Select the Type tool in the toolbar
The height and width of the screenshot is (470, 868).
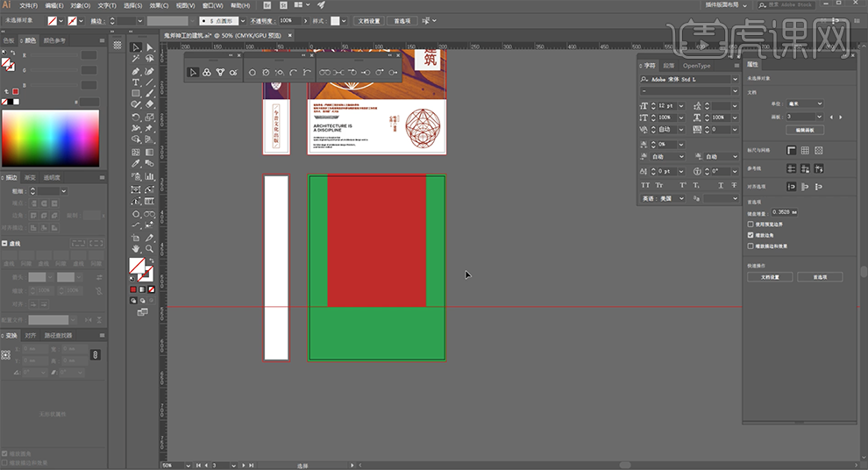pos(136,82)
